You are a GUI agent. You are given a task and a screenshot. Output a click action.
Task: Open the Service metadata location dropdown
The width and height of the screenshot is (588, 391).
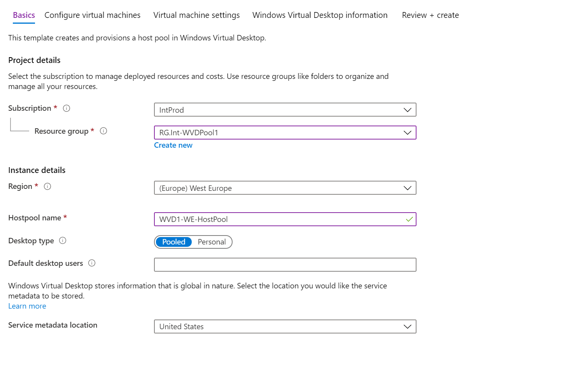285,326
